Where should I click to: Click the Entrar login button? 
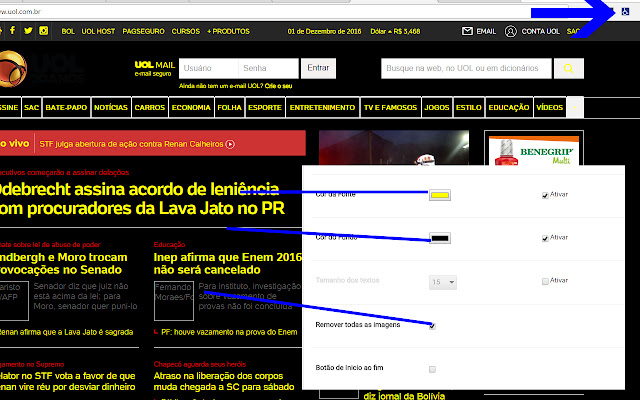(x=318, y=68)
